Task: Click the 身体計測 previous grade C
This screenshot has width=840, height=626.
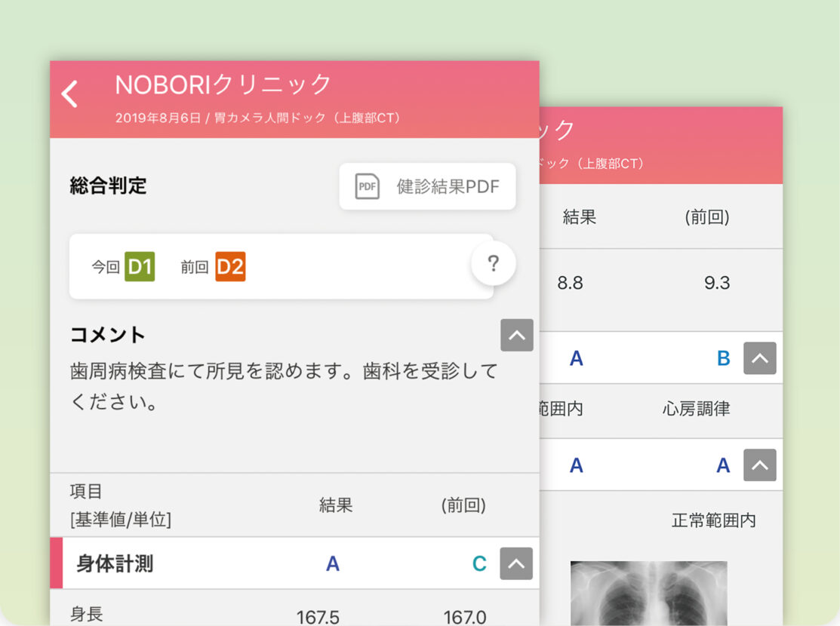Action: [x=479, y=564]
